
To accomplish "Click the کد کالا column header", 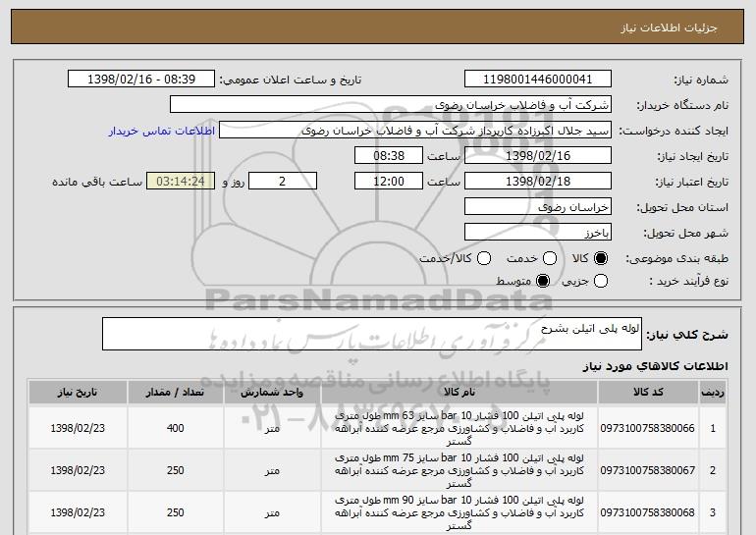I will [648, 393].
